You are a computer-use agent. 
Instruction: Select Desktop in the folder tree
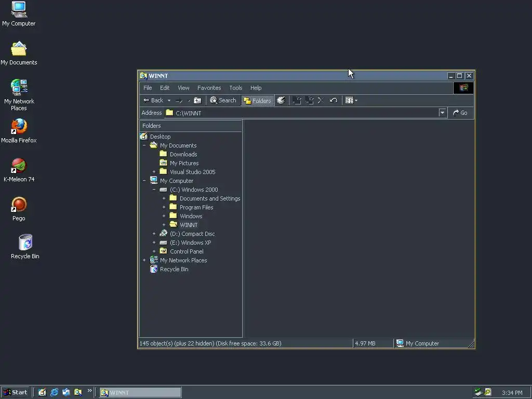(160, 137)
